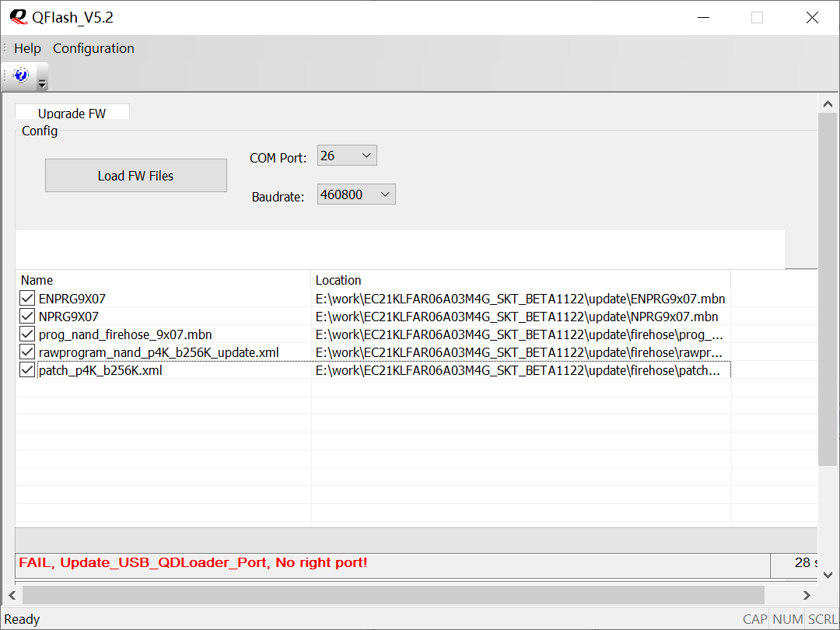
Task: Select the rawprogram_nand_p4K_b256K_update.xml row name
Action: click(159, 352)
